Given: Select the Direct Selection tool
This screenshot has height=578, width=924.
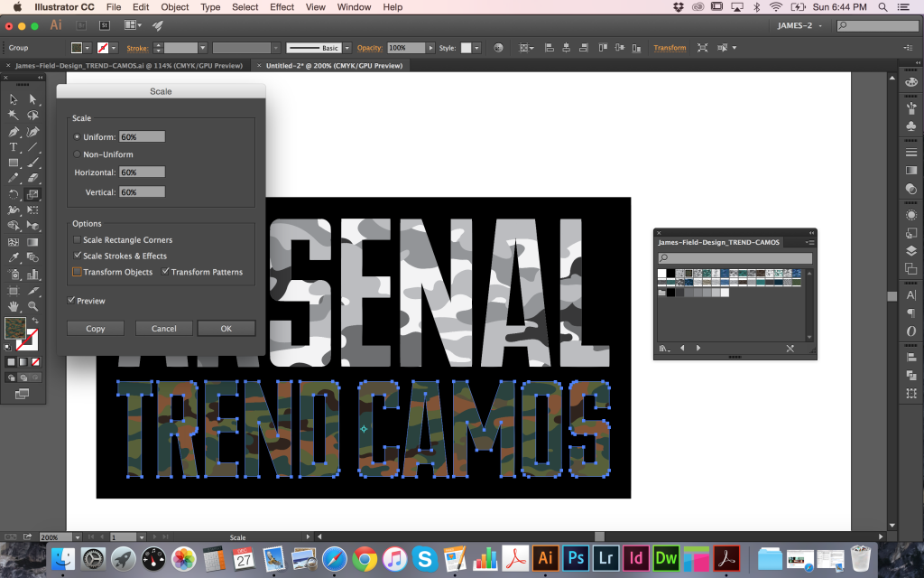Looking at the screenshot, I should point(32,99).
